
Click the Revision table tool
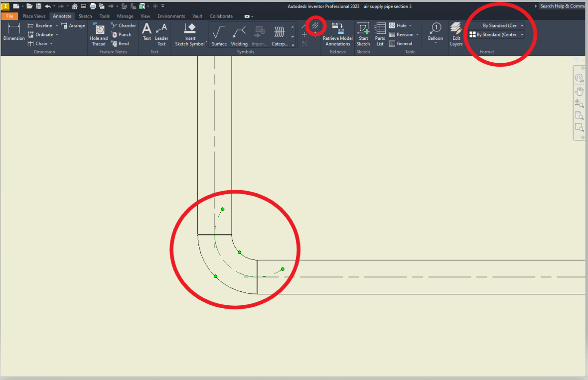point(401,34)
